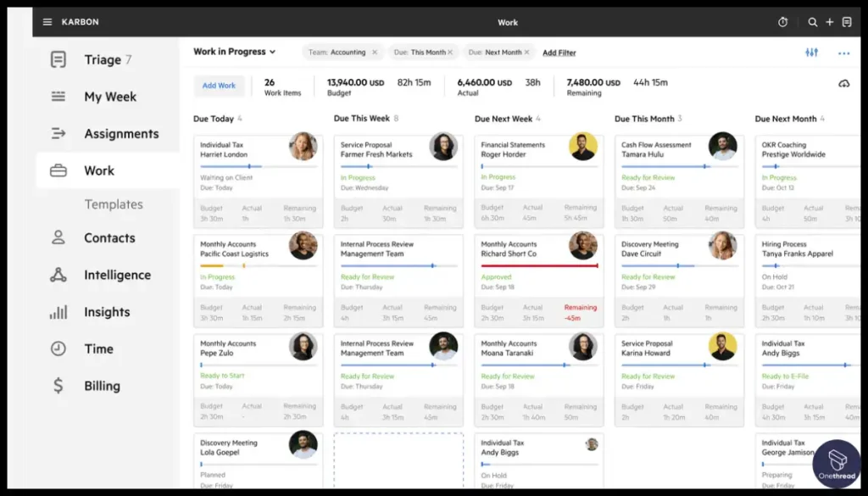Viewport: 868px width, 496px height.
Task: Open the notes icon in top bar
Action: [x=847, y=22]
